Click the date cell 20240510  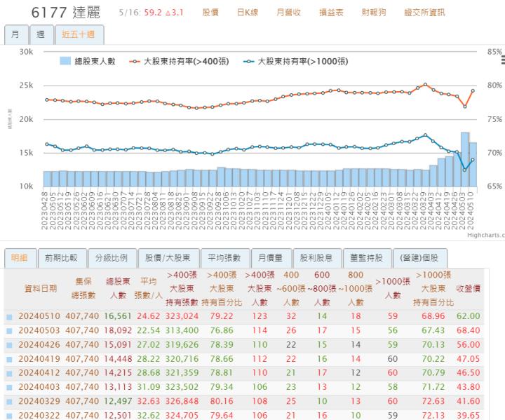[39, 316]
